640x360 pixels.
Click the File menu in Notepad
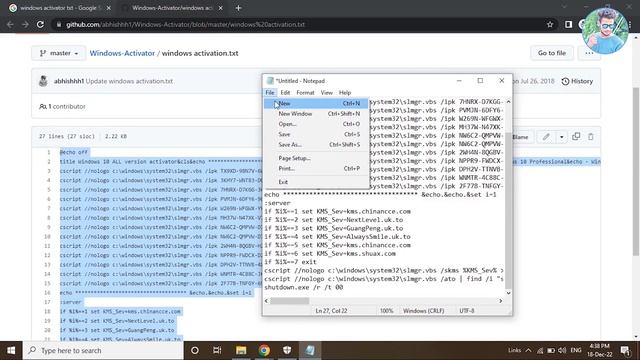(x=270, y=93)
